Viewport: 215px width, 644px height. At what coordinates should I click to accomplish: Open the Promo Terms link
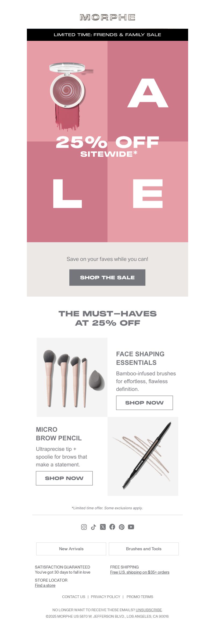tap(140, 597)
